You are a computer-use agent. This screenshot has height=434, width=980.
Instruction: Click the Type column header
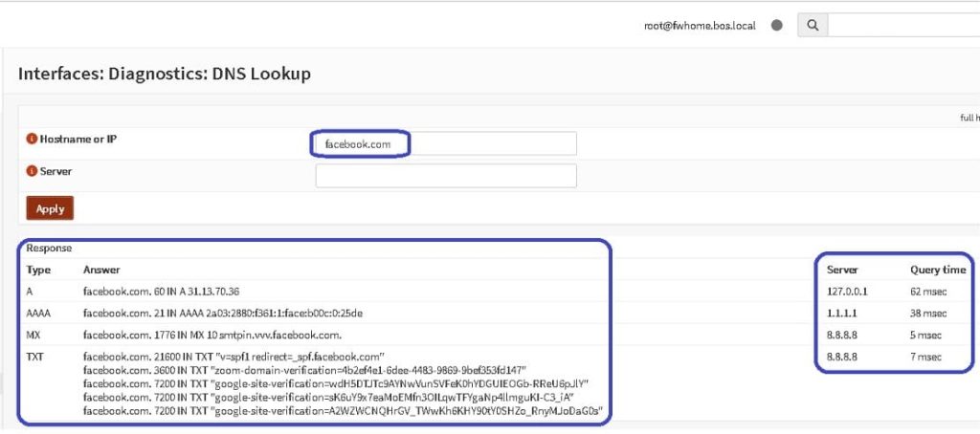38,270
